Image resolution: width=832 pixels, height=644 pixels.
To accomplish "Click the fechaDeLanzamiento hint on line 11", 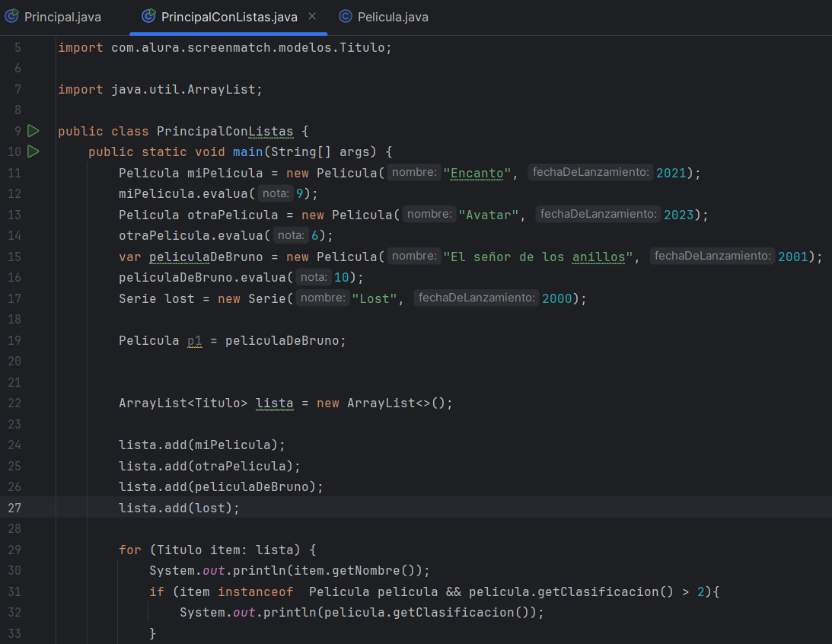I will tap(591, 172).
